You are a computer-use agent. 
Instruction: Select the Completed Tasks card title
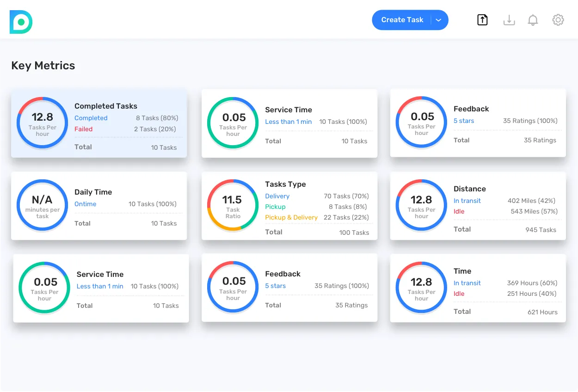[x=106, y=106]
